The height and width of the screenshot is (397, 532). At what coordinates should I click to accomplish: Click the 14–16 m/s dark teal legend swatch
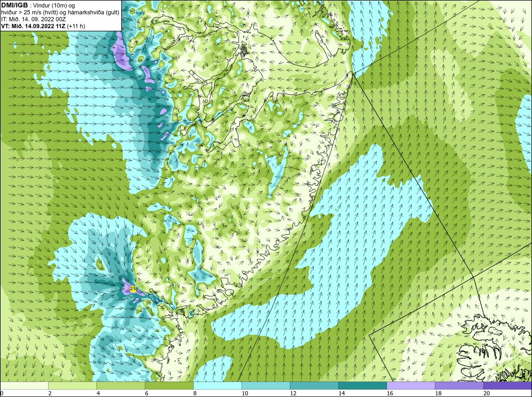[362, 385]
